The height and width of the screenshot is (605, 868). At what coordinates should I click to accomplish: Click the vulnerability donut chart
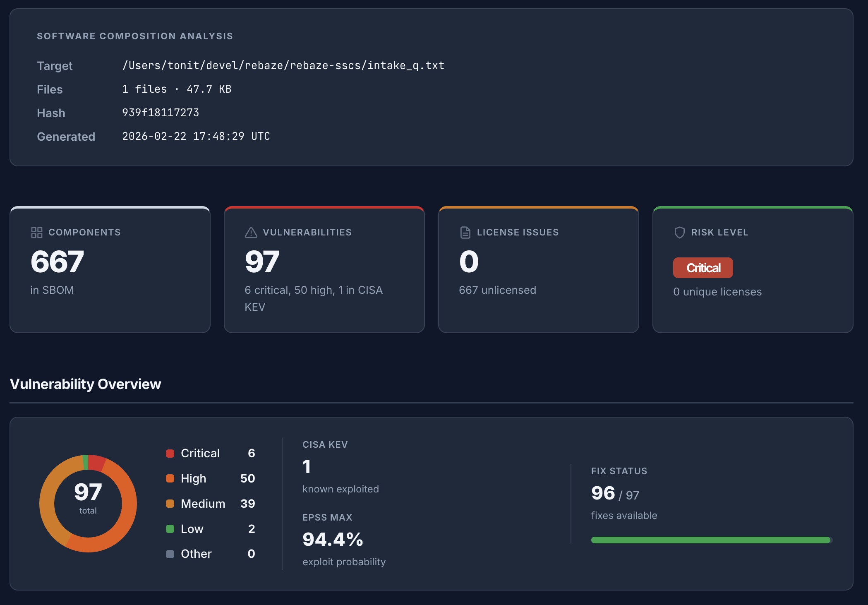pos(88,503)
